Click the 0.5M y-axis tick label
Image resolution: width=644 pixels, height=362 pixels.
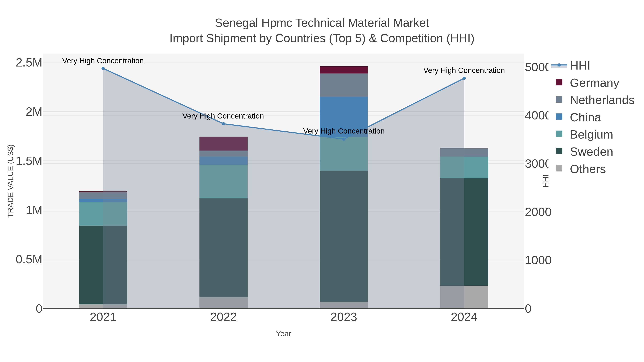click(x=29, y=259)
